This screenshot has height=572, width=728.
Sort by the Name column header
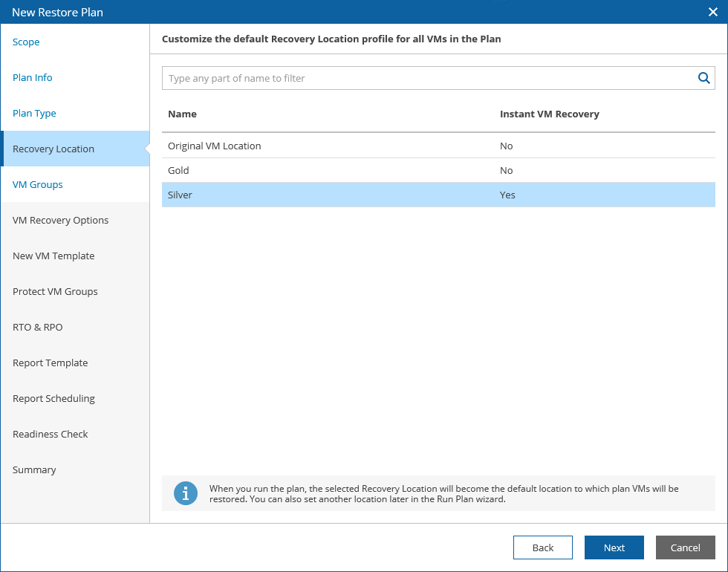(183, 114)
